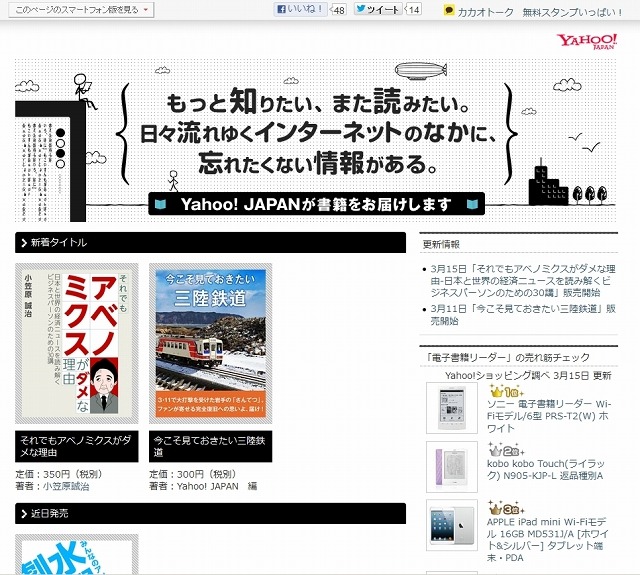Click the Twitter ツイート button
Viewport: 640px width, 575px height.
(x=378, y=9)
